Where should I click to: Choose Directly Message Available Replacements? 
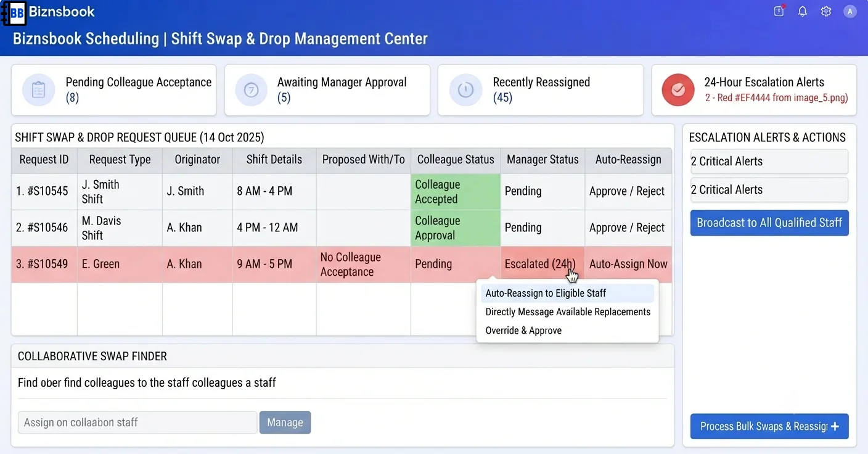[x=567, y=312]
